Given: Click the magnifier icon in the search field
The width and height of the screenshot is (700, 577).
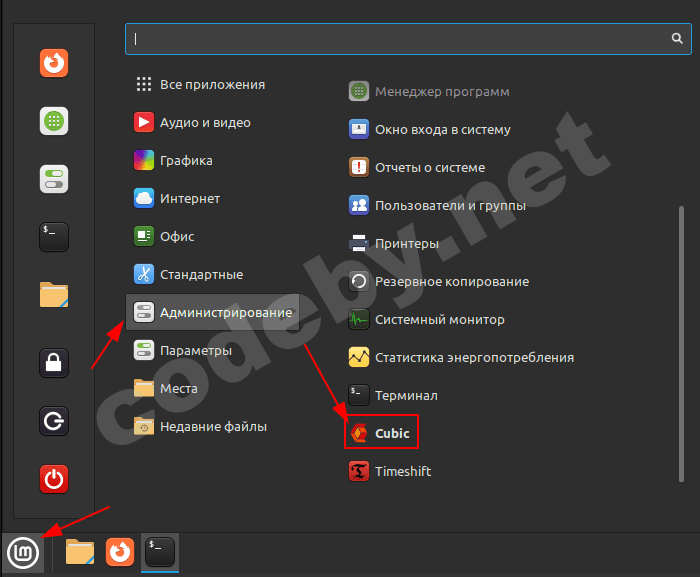Looking at the screenshot, I should (677, 39).
